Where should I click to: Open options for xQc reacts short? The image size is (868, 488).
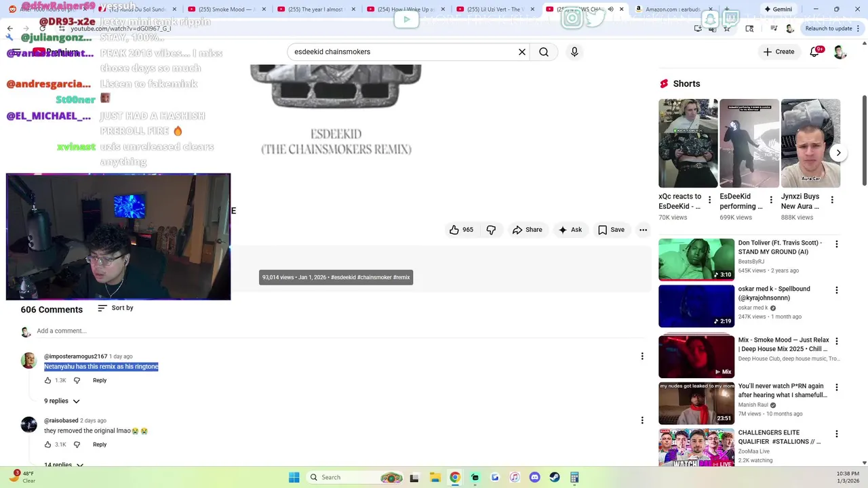pos(710,200)
